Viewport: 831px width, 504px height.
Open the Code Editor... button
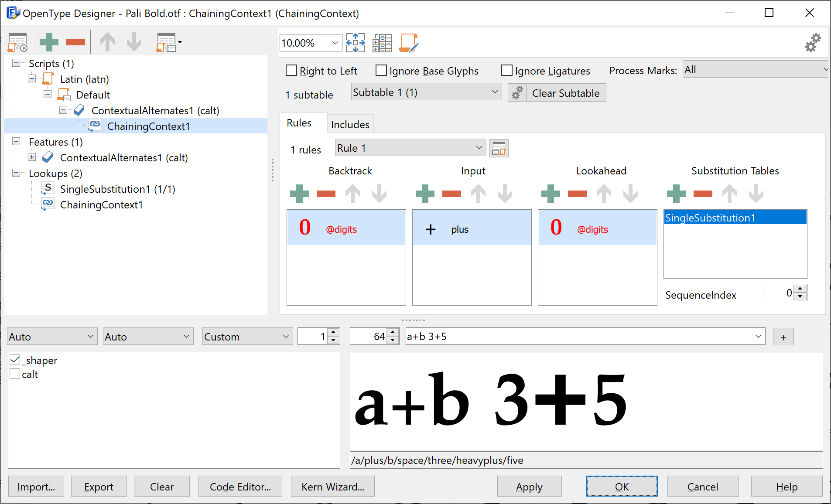pos(240,487)
